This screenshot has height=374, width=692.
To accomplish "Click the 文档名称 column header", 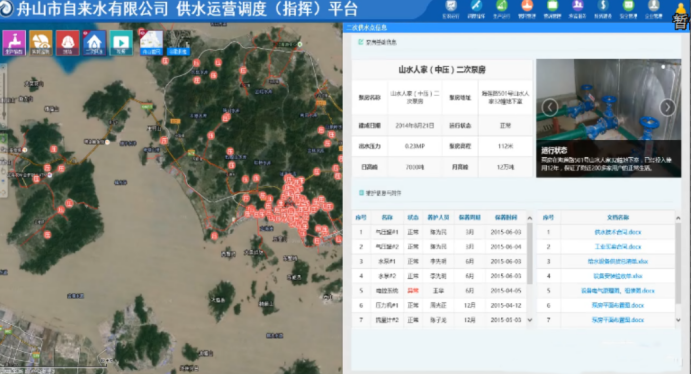I will pos(618,217).
